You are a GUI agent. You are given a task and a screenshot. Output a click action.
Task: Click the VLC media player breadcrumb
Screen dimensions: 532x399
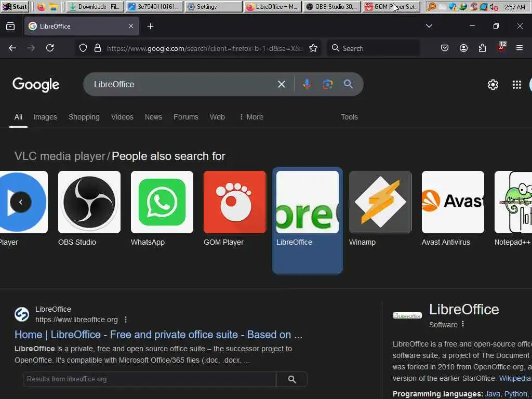(60, 156)
